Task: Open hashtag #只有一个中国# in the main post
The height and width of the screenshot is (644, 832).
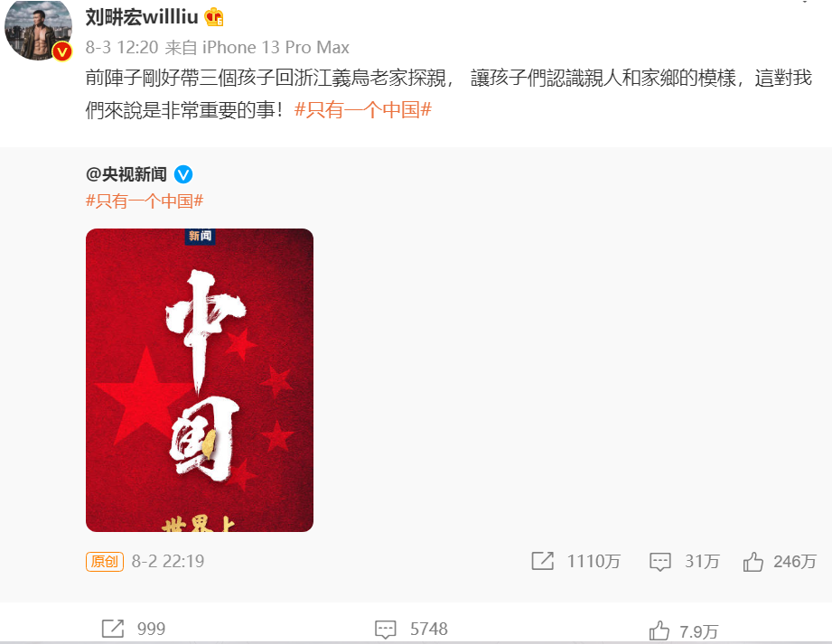Action: click(363, 110)
